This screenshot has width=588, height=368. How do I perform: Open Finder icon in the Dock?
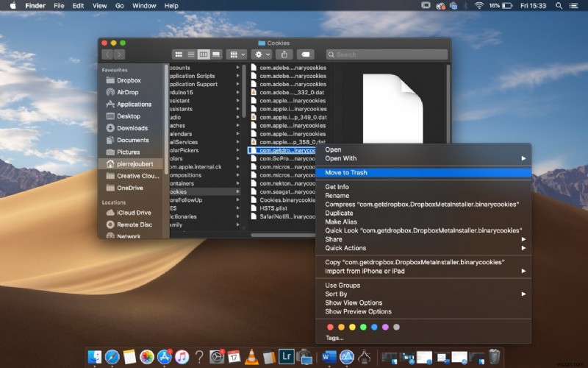[95, 357]
